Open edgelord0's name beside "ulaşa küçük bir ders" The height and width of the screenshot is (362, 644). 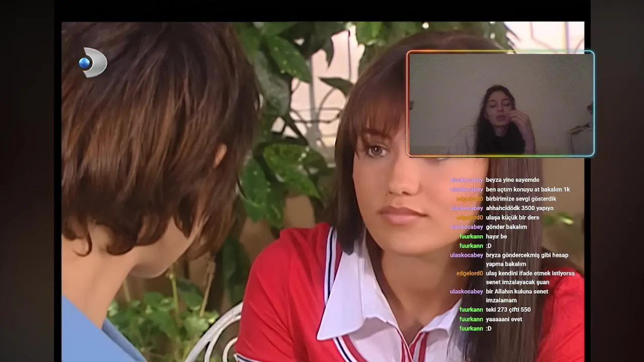click(x=469, y=218)
